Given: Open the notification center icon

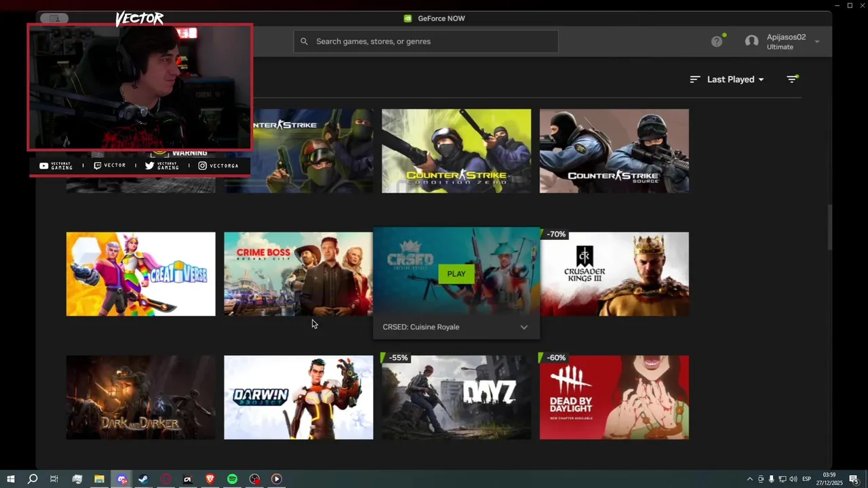Looking at the screenshot, I should pyautogui.click(x=854, y=479).
